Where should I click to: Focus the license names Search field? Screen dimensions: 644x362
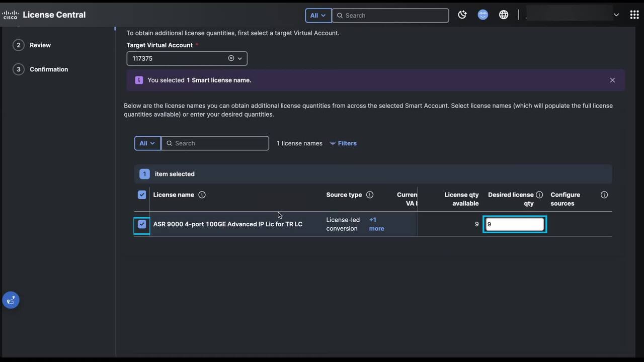coord(215,143)
